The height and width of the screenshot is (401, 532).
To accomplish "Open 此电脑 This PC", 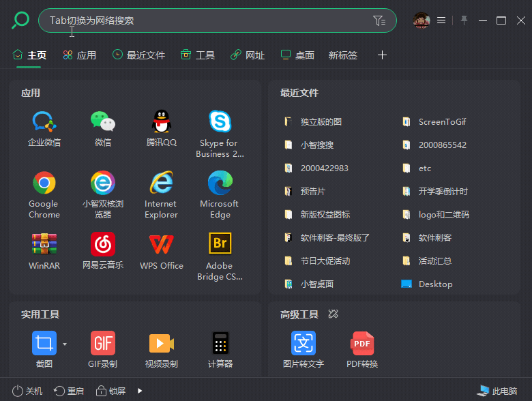I will (497, 391).
